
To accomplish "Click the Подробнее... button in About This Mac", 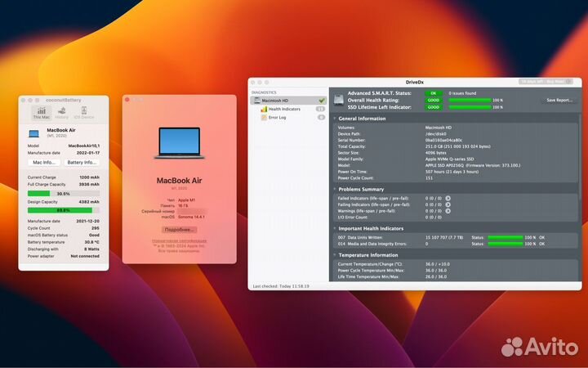I will point(179,230).
